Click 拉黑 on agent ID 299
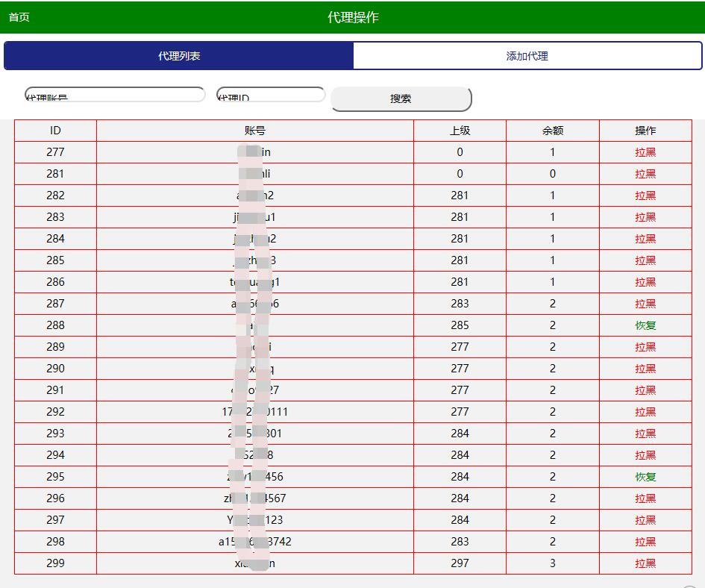Viewport: 705px width, 588px height. 644,563
